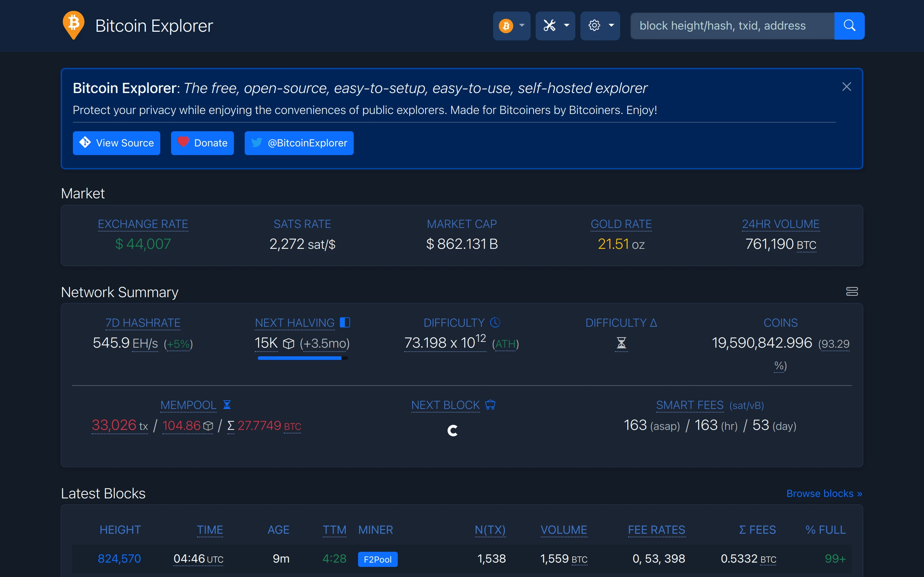The image size is (924, 577).
Task: Click the shopping cart icon beside Next Block
Action: point(490,405)
